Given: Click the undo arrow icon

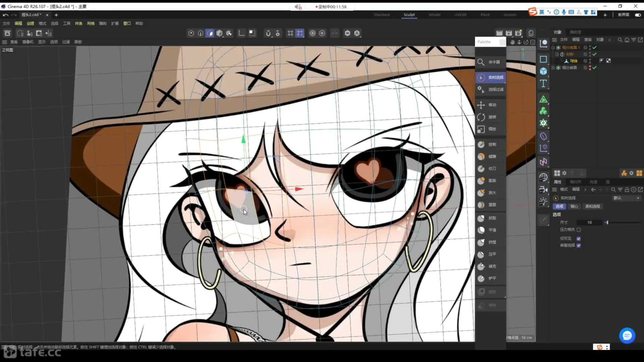Looking at the screenshot, I should pyautogui.click(x=5, y=15).
